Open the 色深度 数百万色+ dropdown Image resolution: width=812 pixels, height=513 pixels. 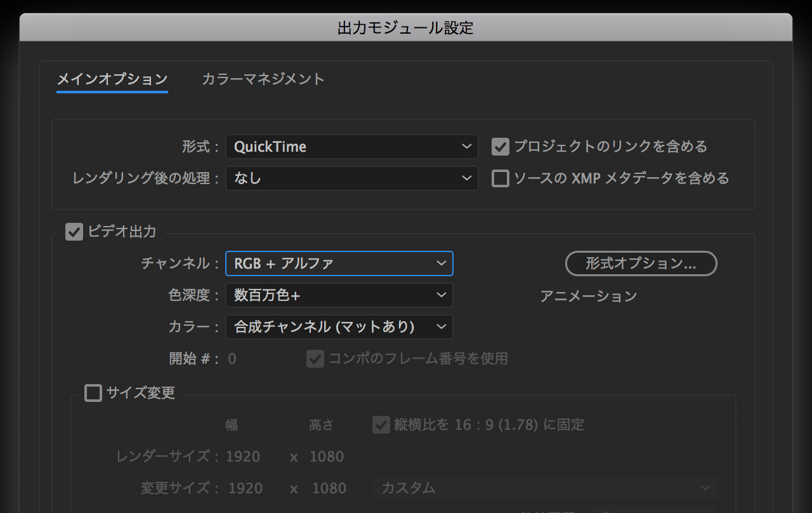[x=339, y=295]
